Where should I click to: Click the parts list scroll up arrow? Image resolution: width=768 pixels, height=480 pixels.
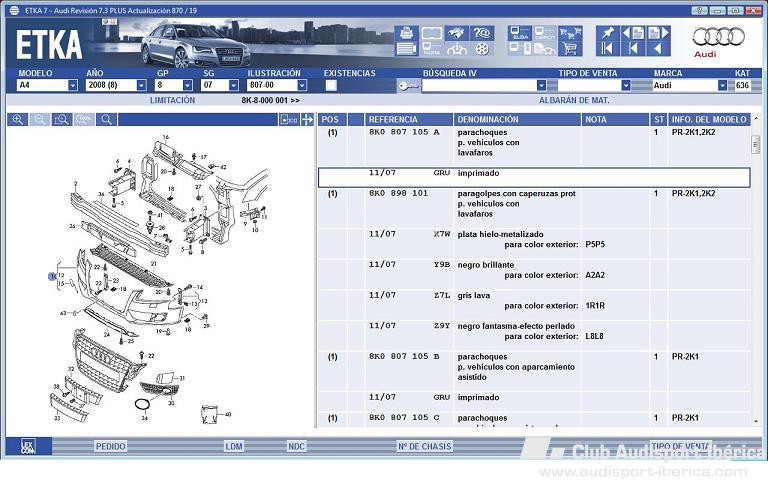click(x=755, y=119)
